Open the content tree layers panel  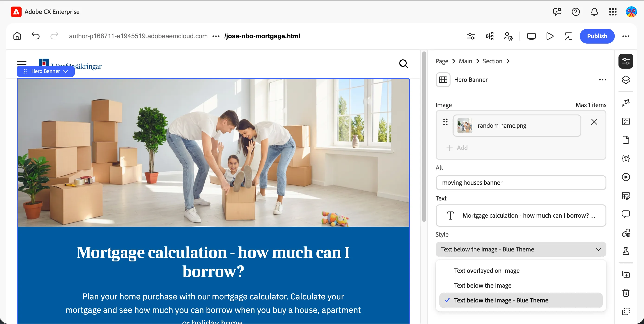(626, 80)
